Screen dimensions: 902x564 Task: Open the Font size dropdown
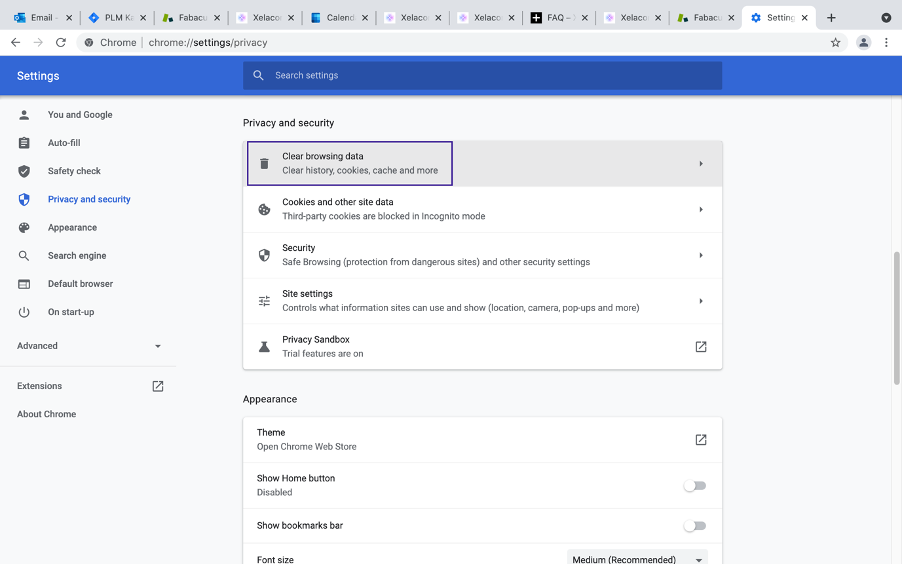coord(637,559)
